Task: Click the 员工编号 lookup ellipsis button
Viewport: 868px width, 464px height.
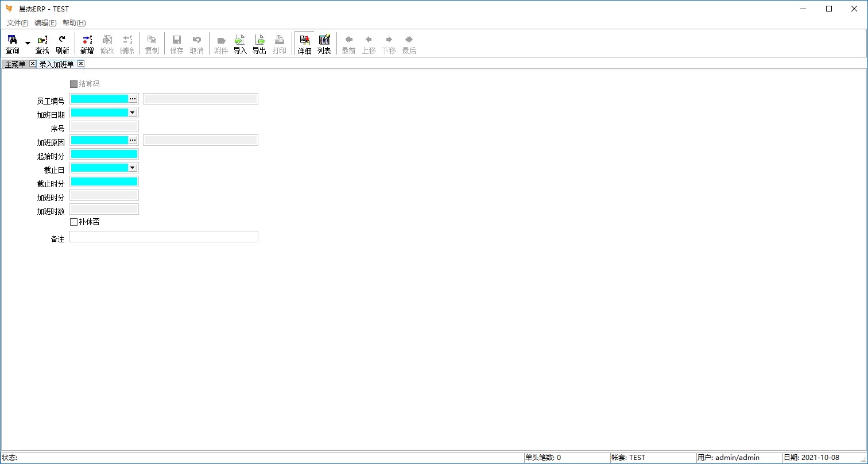Action: tap(133, 99)
